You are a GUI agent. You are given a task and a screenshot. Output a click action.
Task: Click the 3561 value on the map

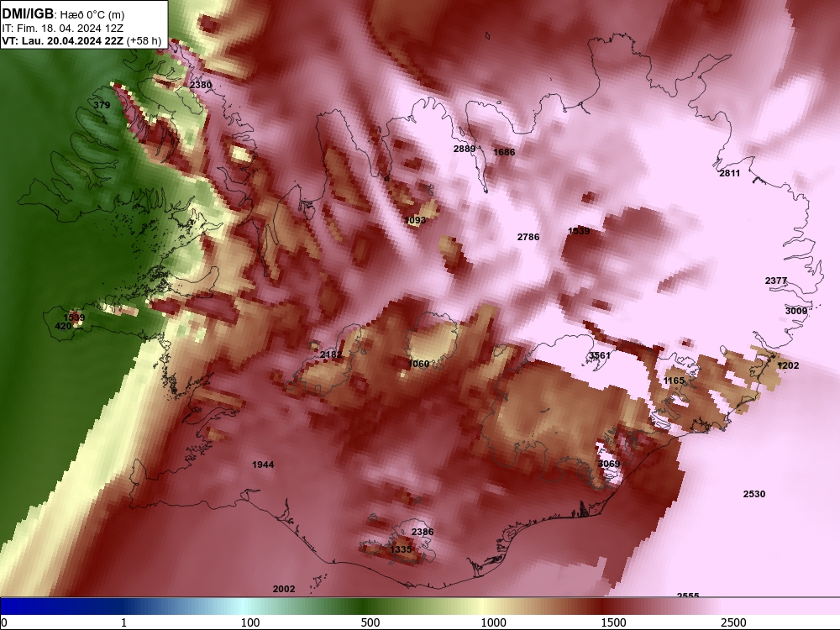click(x=600, y=355)
